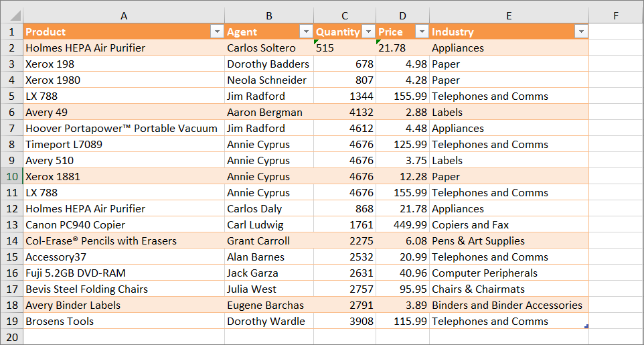Select cell with quantity 515

[x=345, y=48]
